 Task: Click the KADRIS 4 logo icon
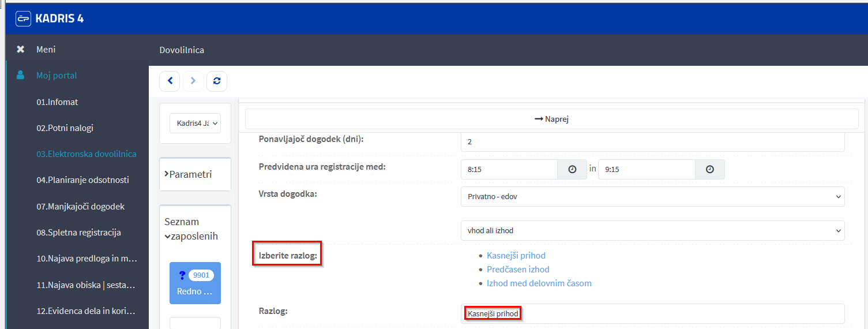pyautogui.click(x=23, y=18)
